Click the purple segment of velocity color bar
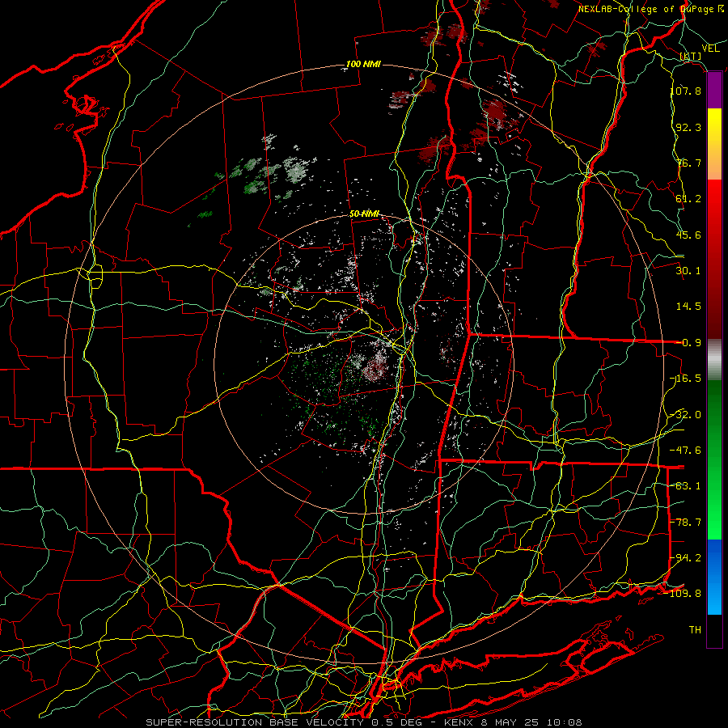Image resolution: width=728 pixels, height=728 pixels. click(714, 91)
